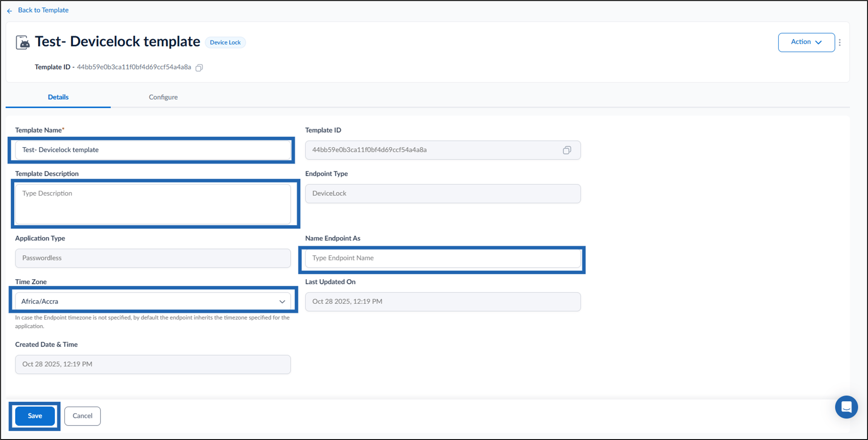Click the Cancel button

click(82, 416)
